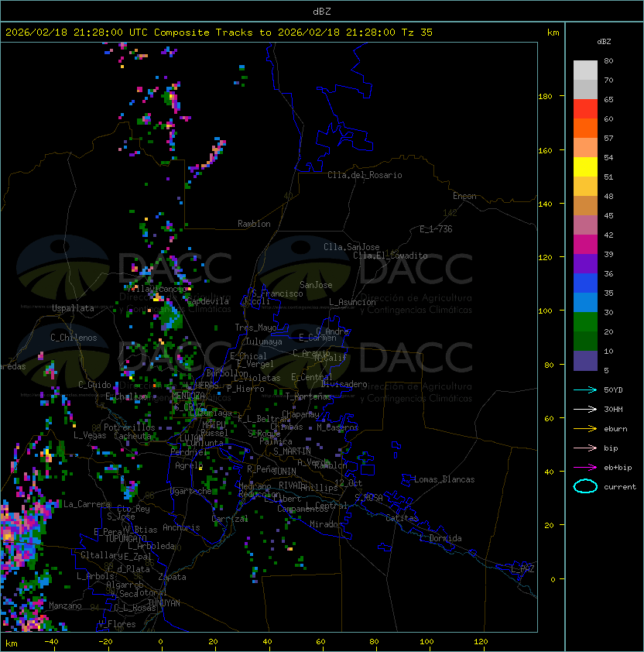This screenshot has height=652, width=644.
Task: Click the '50YD' legend label
Action: tap(613, 389)
